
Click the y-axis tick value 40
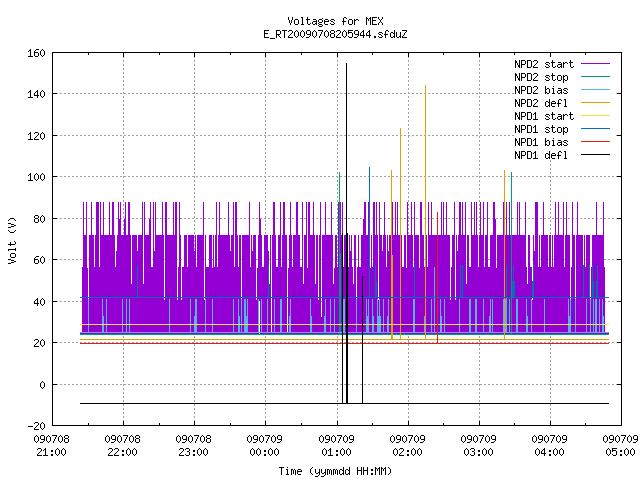click(39, 302)
